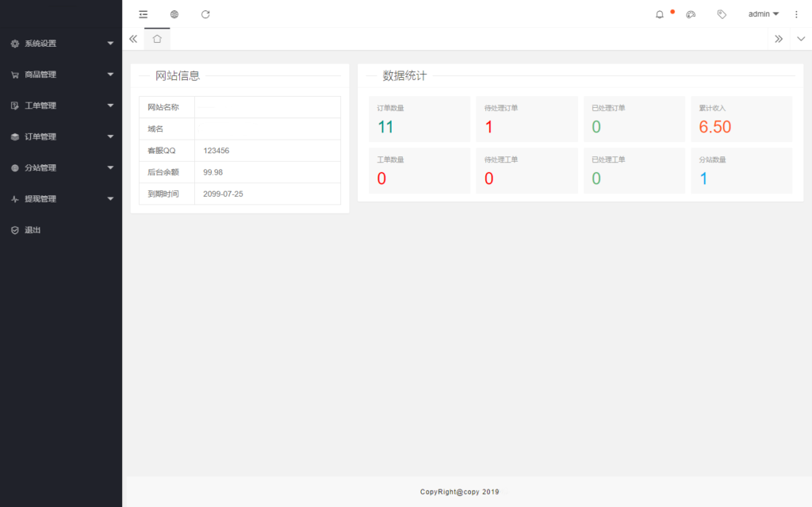Click the 待处理工单 statistics card
Viewport: 812px width, 507px height.
[527, 171]
